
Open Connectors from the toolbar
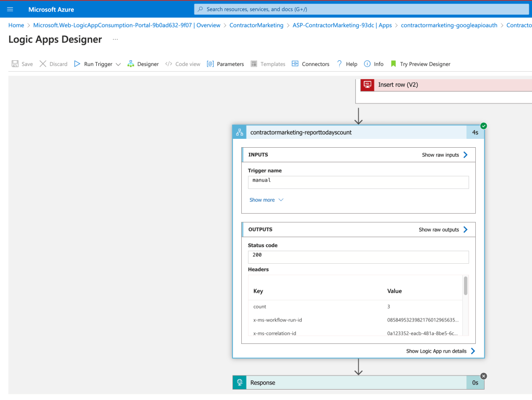pyautogui.click(x=316, y=64)
